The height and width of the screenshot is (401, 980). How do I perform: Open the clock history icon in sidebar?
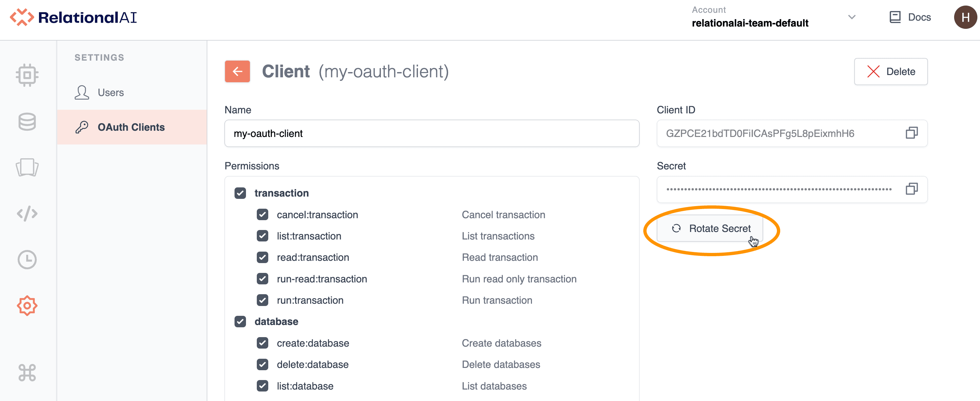[x=27, y=260]
